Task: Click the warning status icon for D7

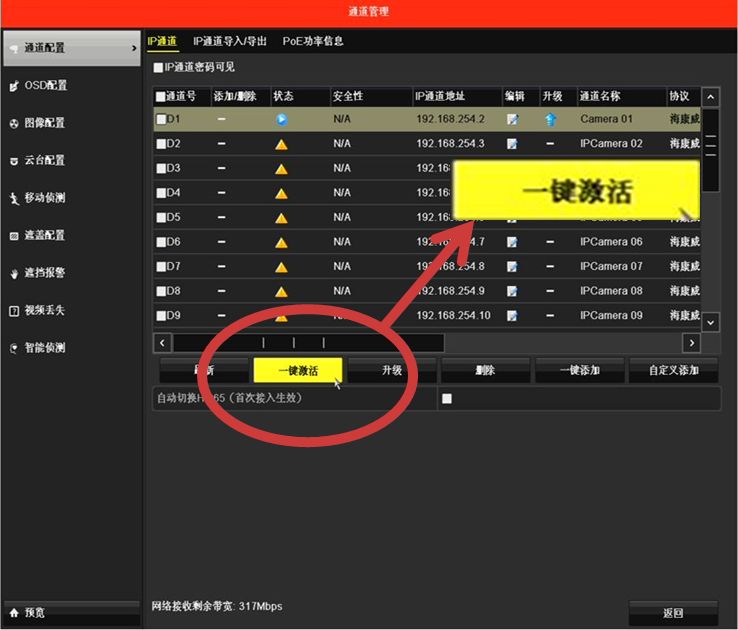Action: pyautogui.click(x=281, y=267)
